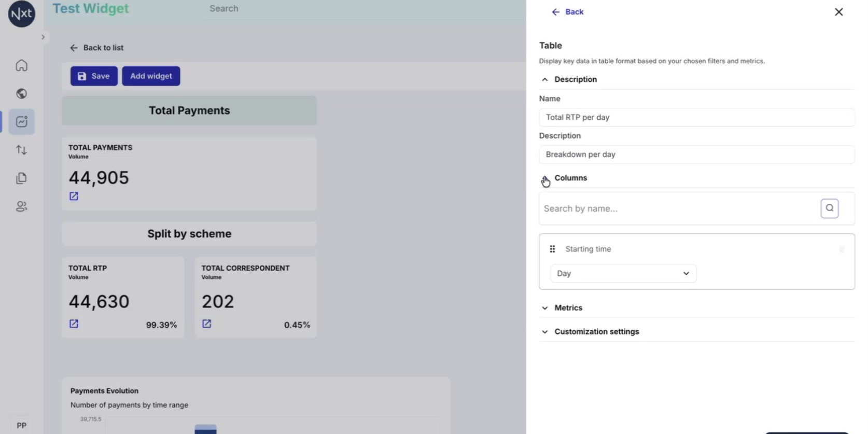This screenshot has height=434, width=868.
Task: Click the 202 Total Correspondent value
Action: (218, 301)
